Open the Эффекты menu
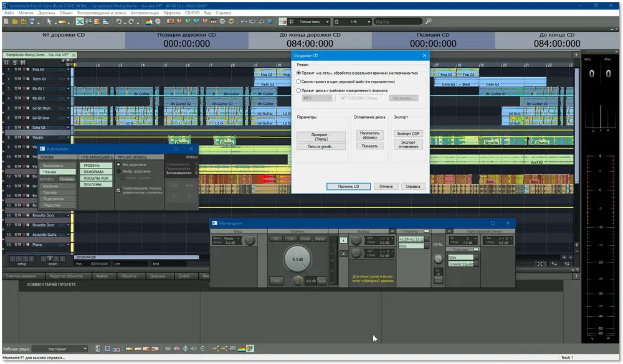 (172, 12)
